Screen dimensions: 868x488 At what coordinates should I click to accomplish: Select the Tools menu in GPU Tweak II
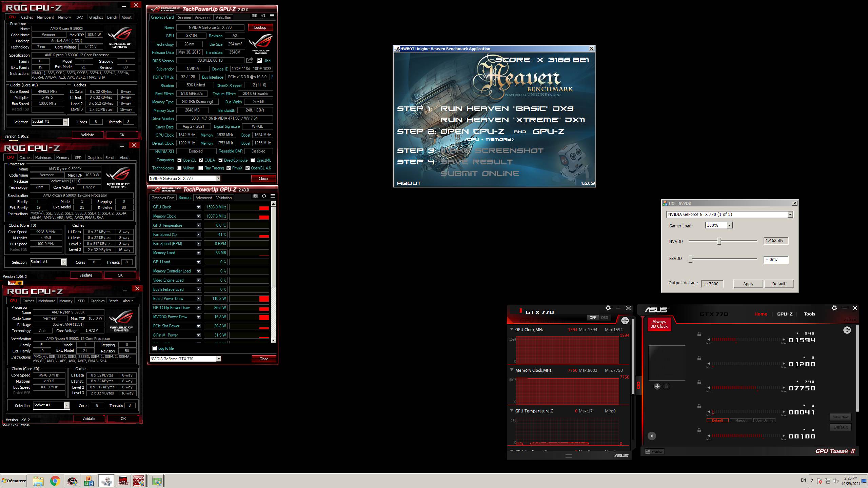809,314
